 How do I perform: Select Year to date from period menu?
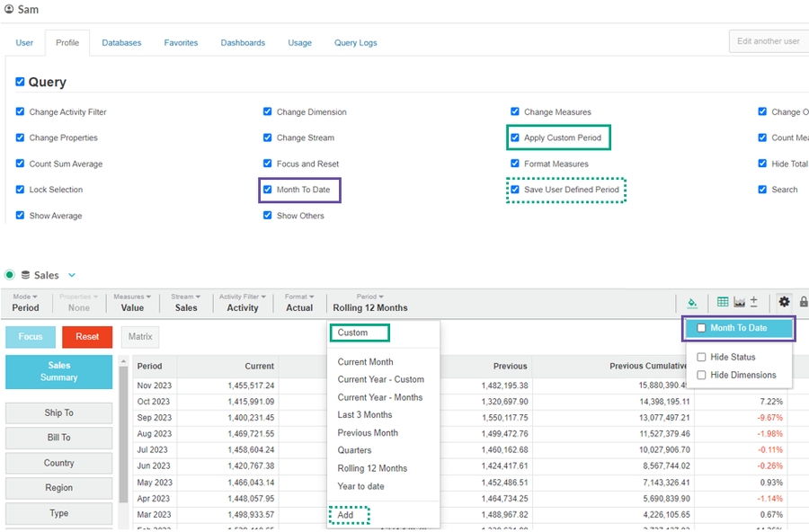coord(360,486)
